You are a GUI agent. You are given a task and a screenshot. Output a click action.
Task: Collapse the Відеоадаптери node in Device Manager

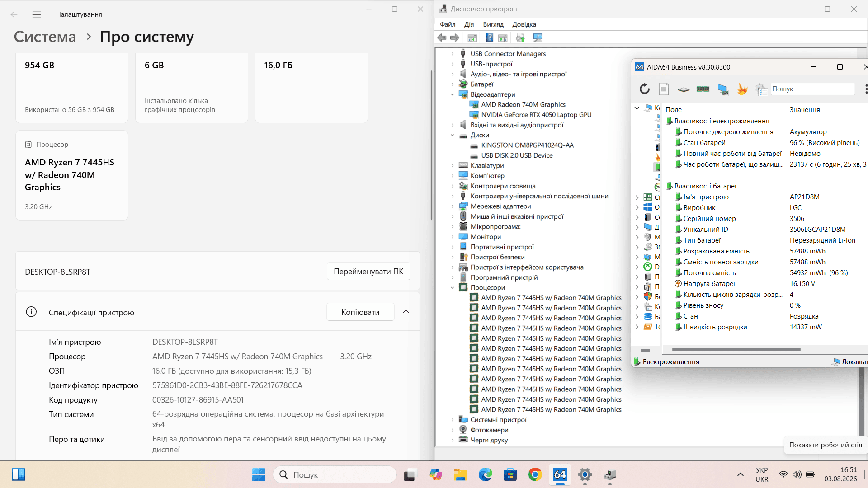coord(453,94)
